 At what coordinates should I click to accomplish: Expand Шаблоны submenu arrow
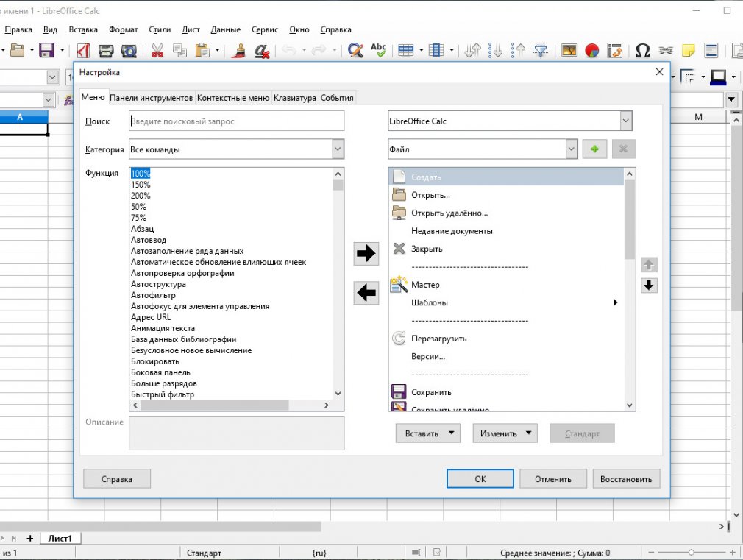[x=615, y=302]
